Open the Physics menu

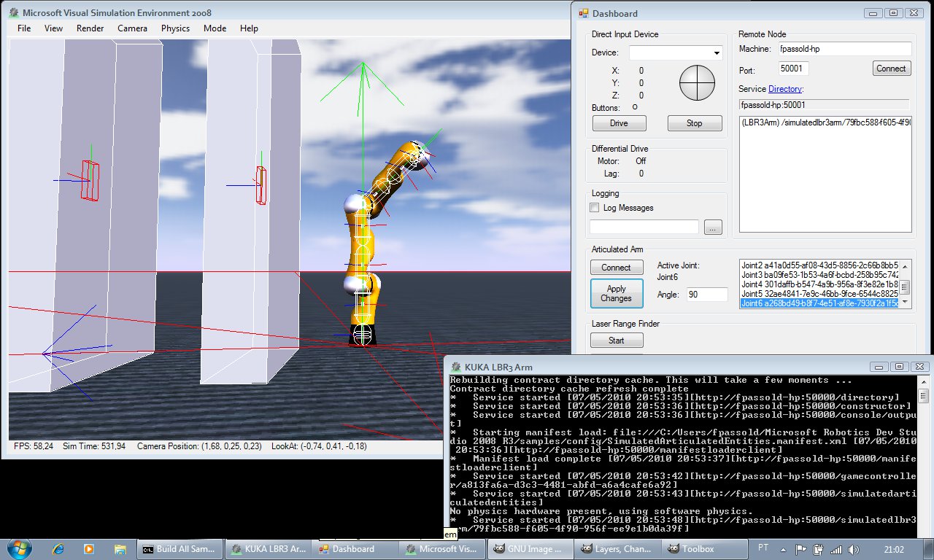click(x=175, y=28)
